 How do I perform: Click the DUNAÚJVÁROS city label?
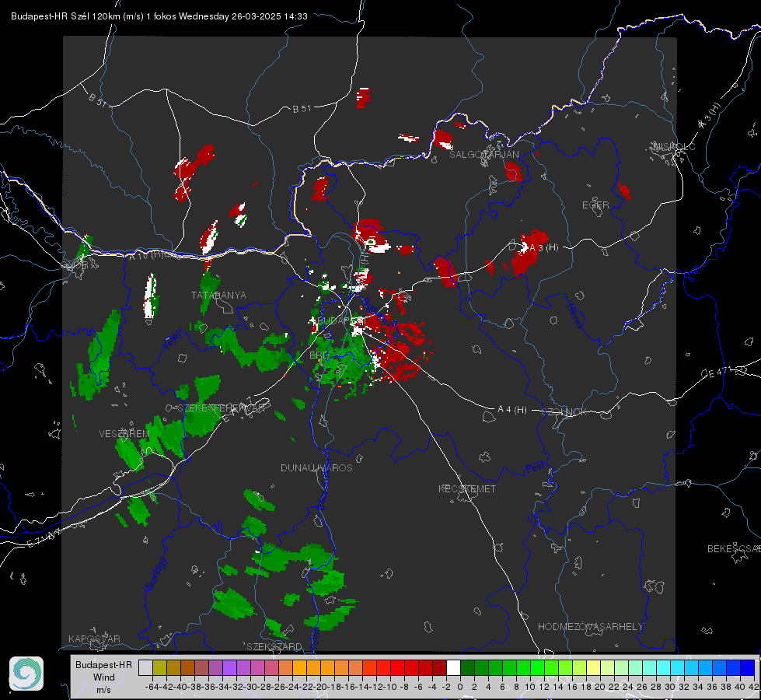[x=316, y=467]
